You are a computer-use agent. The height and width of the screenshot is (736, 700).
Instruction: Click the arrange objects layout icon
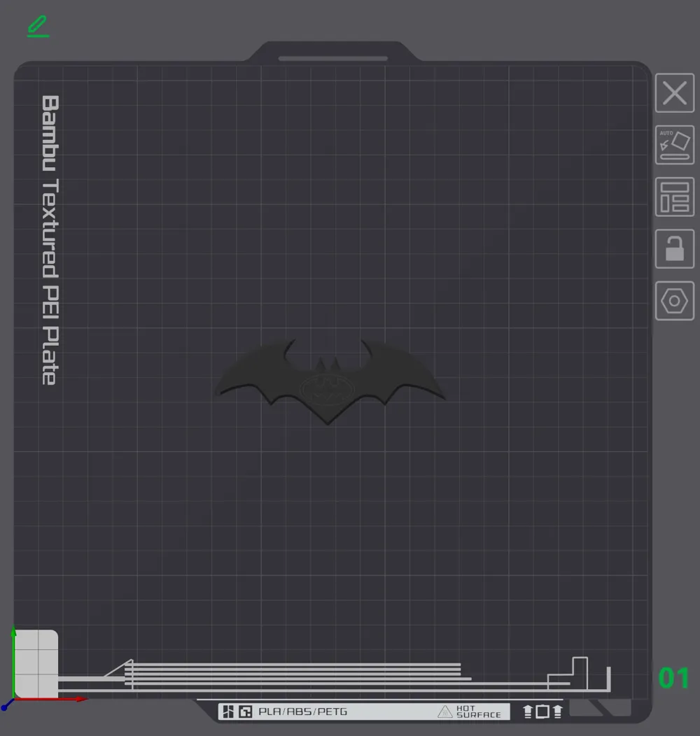675,197
